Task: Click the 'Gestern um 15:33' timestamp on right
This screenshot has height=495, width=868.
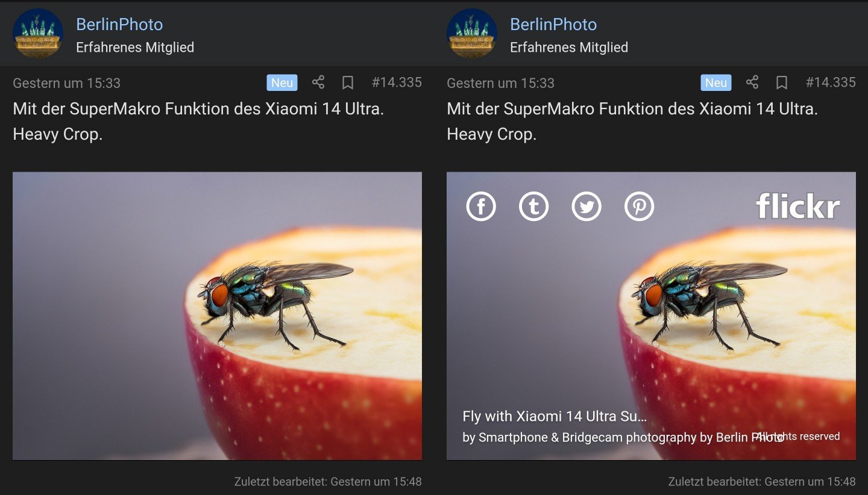Action: (501, 83)
